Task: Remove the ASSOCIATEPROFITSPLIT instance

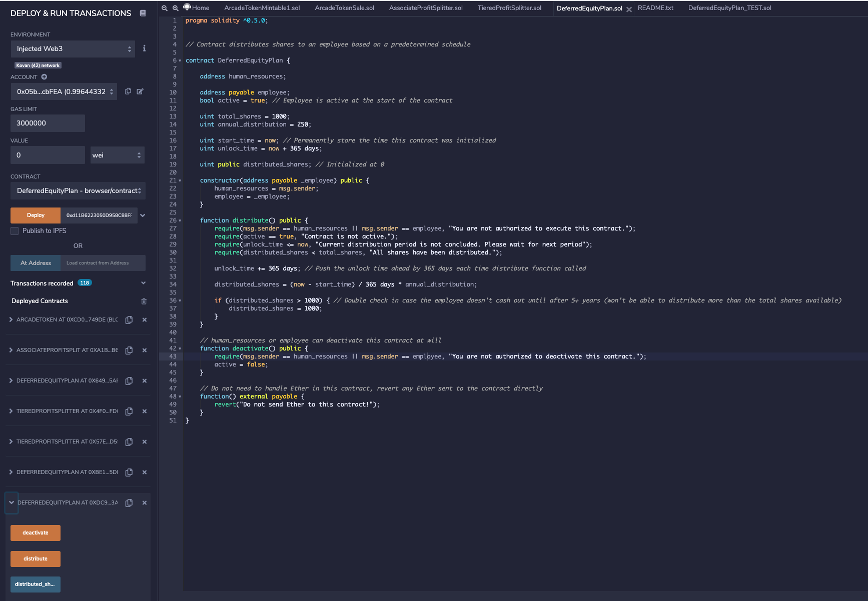Action: tap(145, 350)
